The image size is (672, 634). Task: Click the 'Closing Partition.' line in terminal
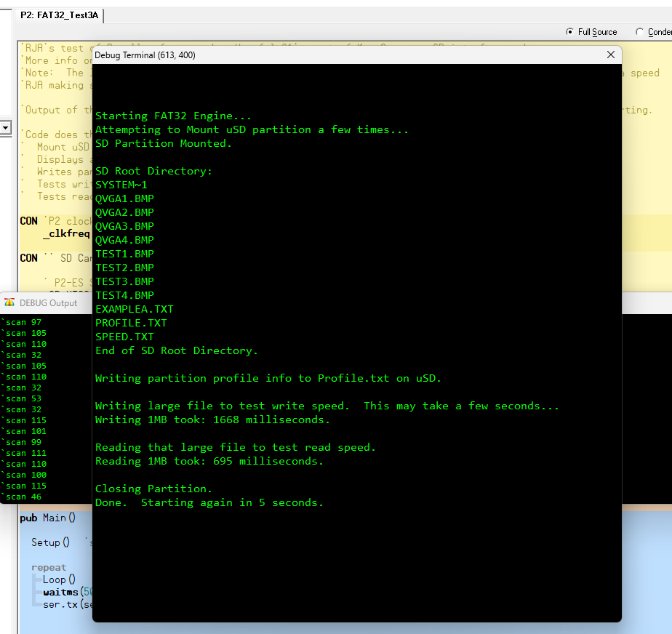[x=153, y=489]
